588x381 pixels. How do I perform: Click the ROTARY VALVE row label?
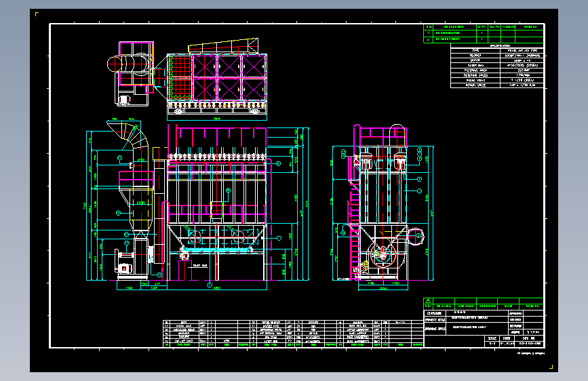point(475,85)
